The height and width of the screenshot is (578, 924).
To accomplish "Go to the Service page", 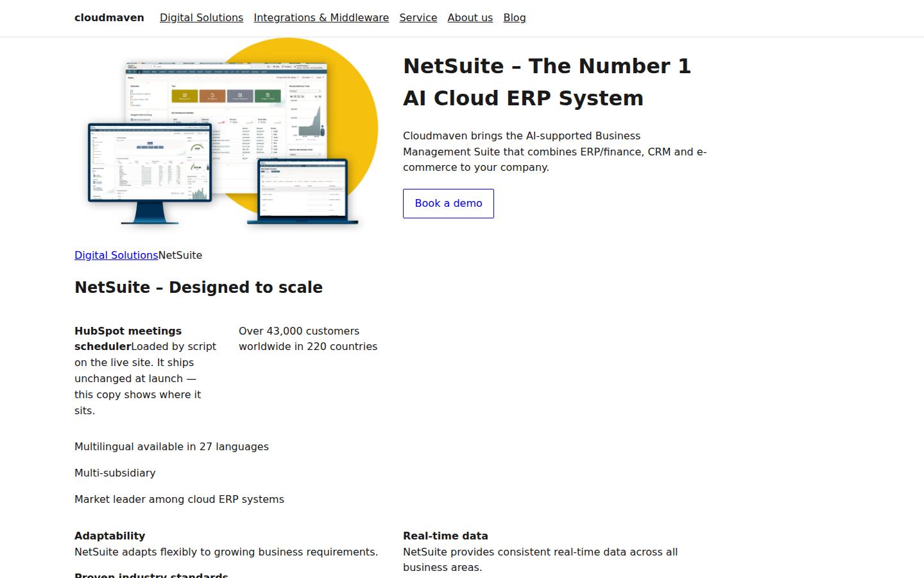I will 418,18.
